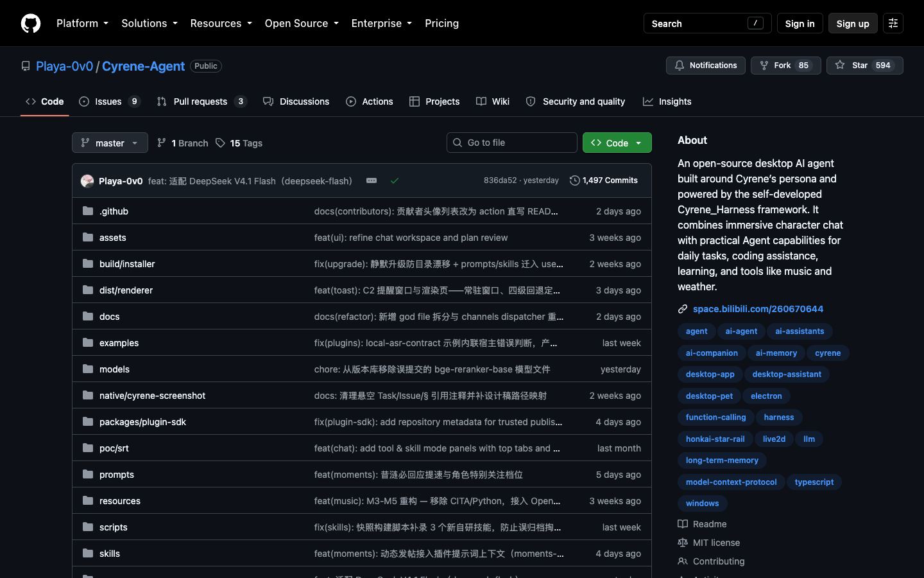Click the typescript topic tag

814,482
